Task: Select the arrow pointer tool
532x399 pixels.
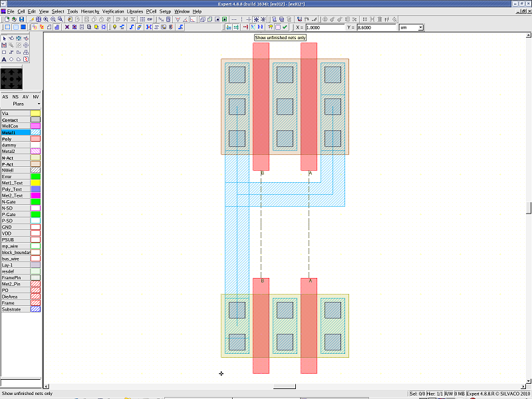Action: click(x=4, y=38)
